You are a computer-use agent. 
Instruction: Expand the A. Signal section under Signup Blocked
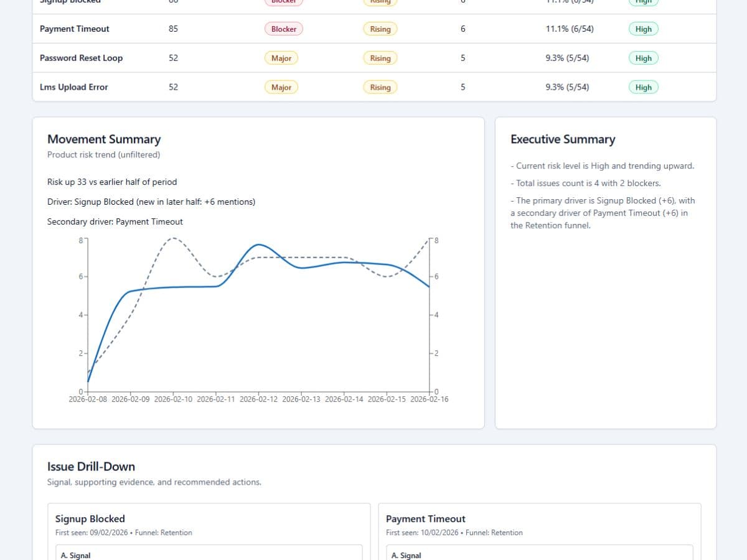(x=209, y=554)
